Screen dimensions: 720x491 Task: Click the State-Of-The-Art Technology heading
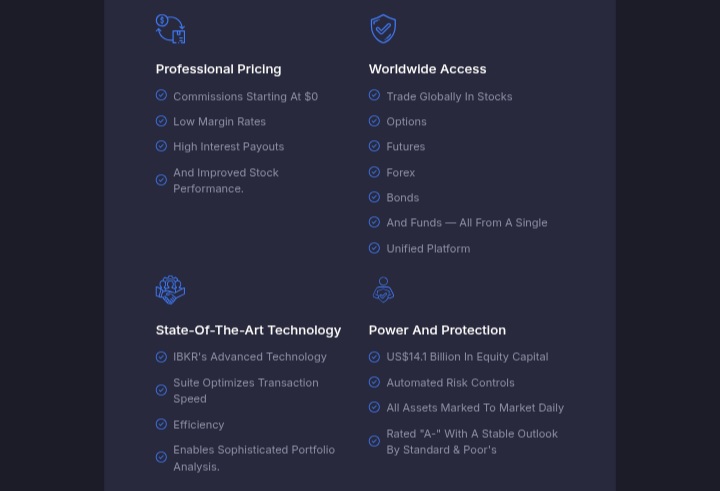[x=248, y=330]
